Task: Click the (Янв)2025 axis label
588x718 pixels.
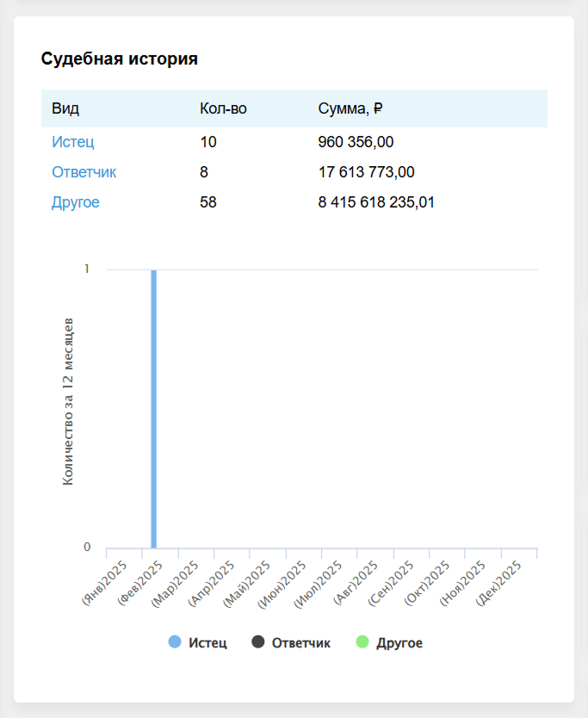Action: tap(104, 582)
